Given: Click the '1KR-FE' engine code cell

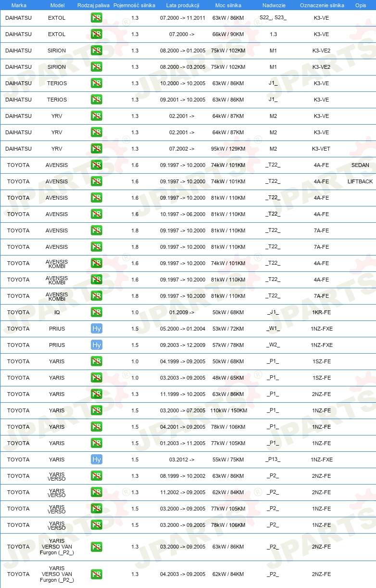Looking at the screenshot, I should tap(321, 312).
